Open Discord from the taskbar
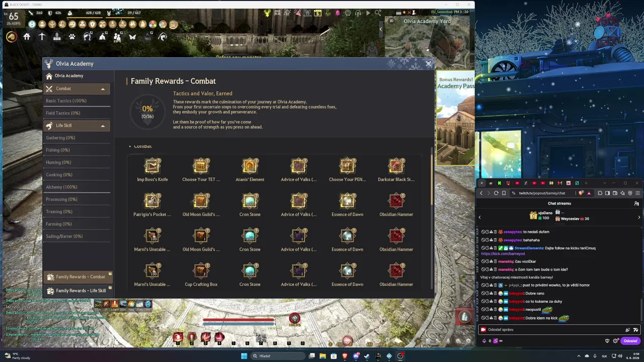Viewport: 644px width, 362px height. coord(356,356)
